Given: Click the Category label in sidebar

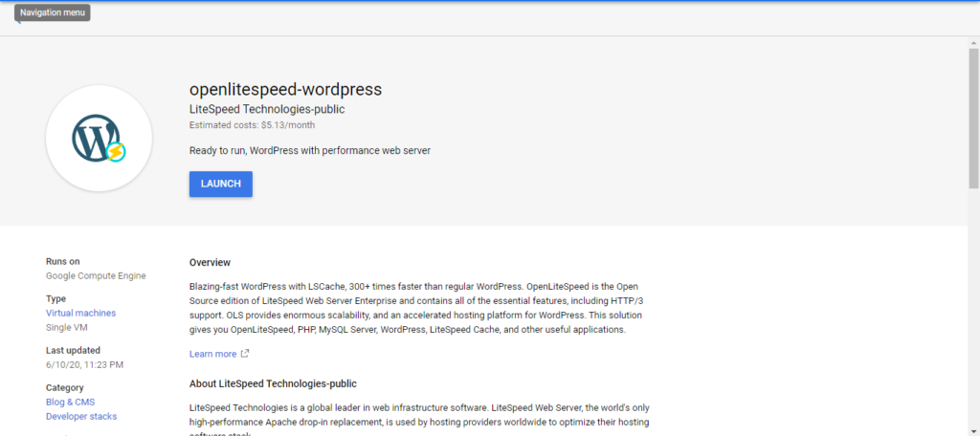Looking at the screenshot, I should point(65,388).
